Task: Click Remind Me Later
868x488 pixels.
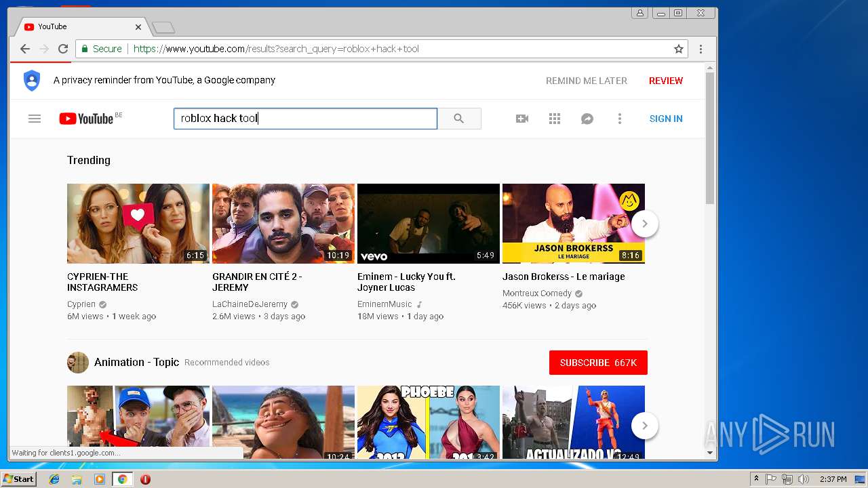Action: tap(587, 81)
